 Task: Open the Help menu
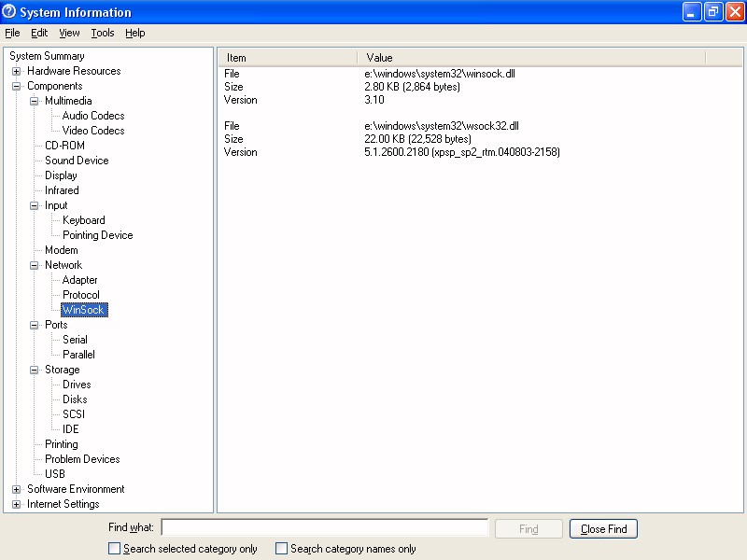[x=134, y=33]
